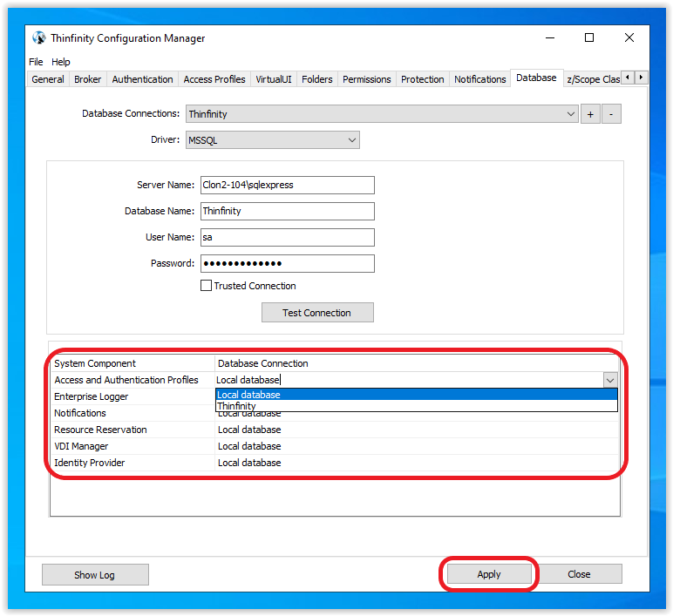Click the User Name input field
Image resolution: width=673 pixels, height=616 pixels.
[x=287, y=237]
